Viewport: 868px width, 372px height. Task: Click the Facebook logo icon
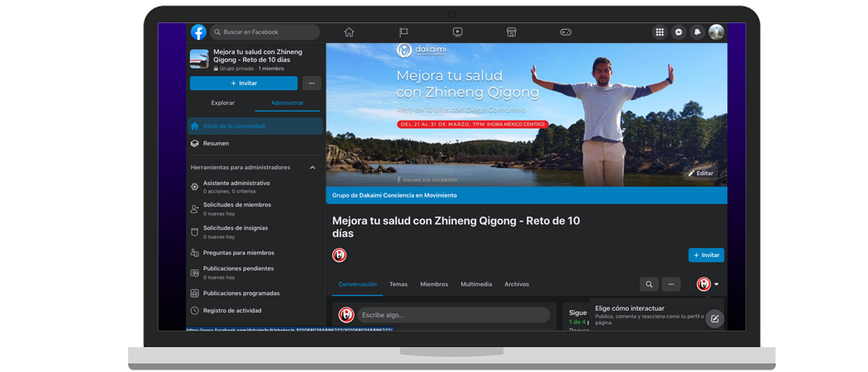[x=198, y=32]
